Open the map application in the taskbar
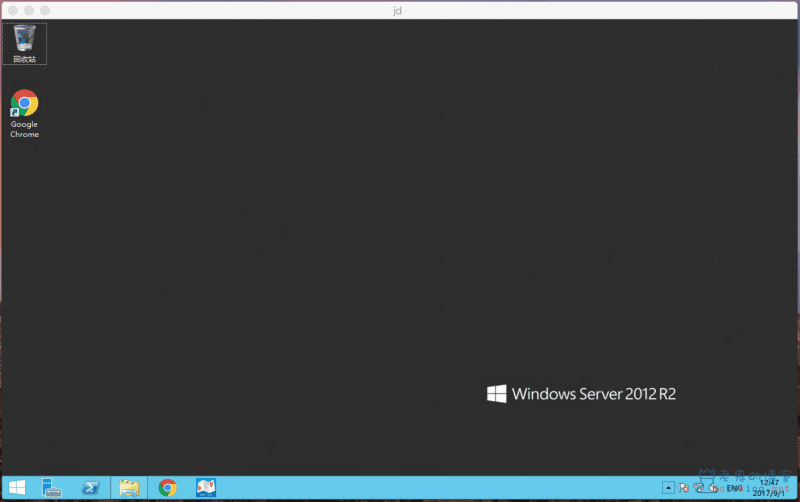This screenshot has height=502, width=800. coord(206,488)
